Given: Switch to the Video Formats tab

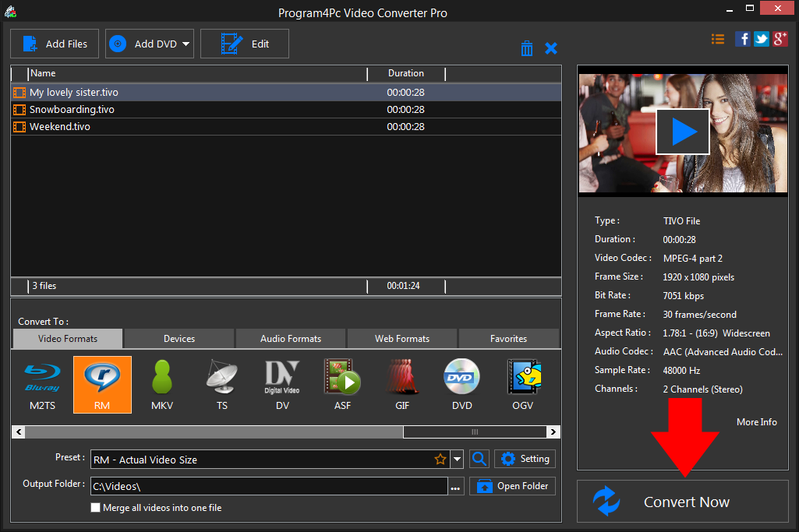Looking at the screenshot, I should [68, 339].
